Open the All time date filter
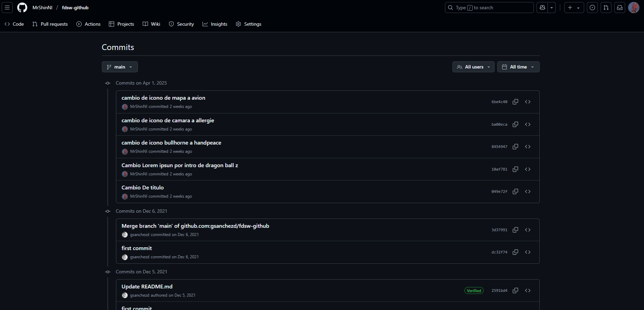 click(x=518, y=67)
